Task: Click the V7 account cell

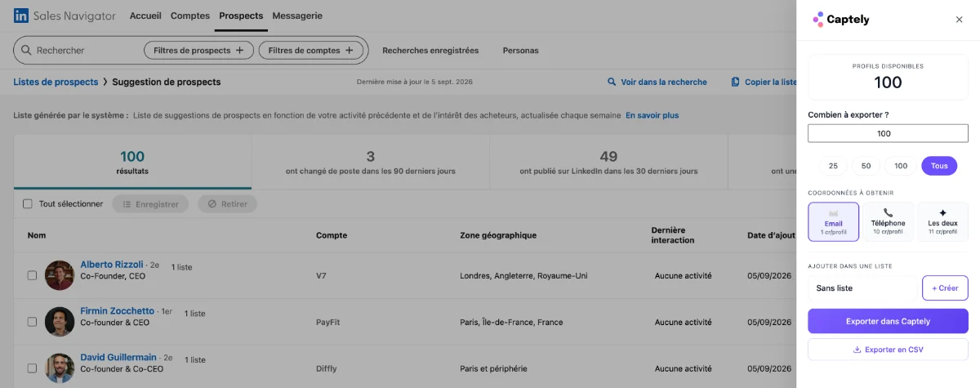Action: pos(321,276)
